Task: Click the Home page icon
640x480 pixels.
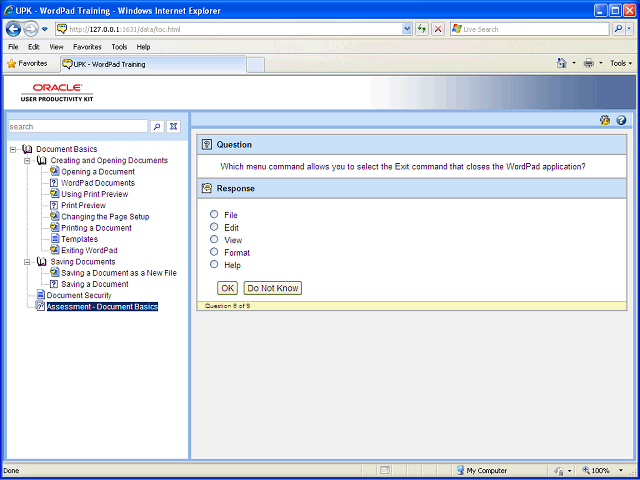Action: pos(562,63)
